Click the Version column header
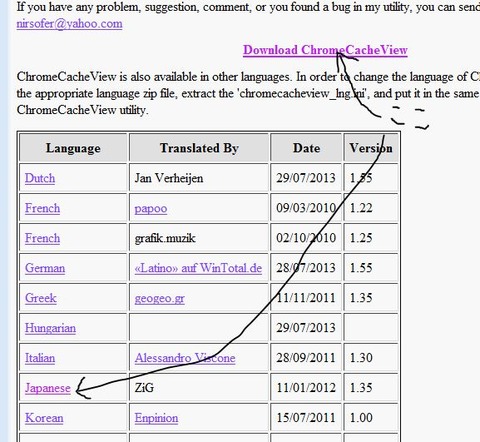 pyautogui.click(x=371, y=148)
